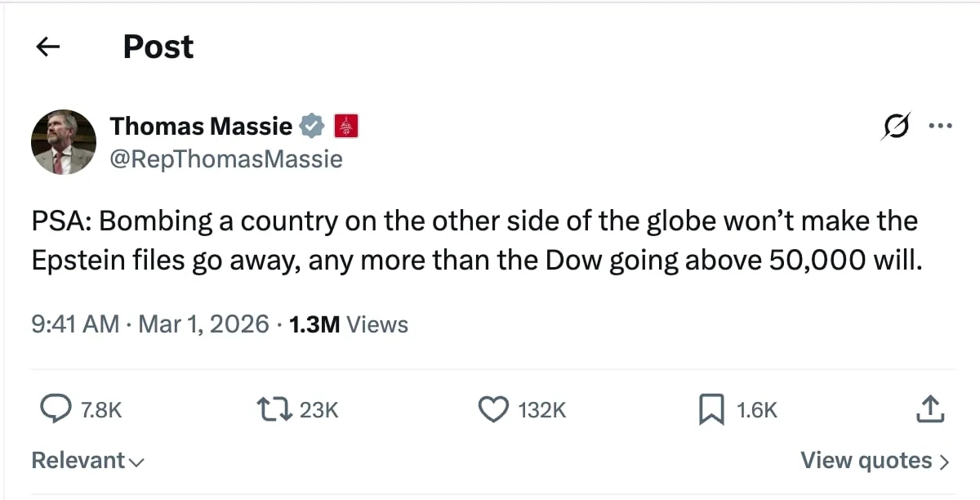Click the 9:41 AM Mar 1, 2026 timestamp
The image size is (980, 500).
point(149,324)
